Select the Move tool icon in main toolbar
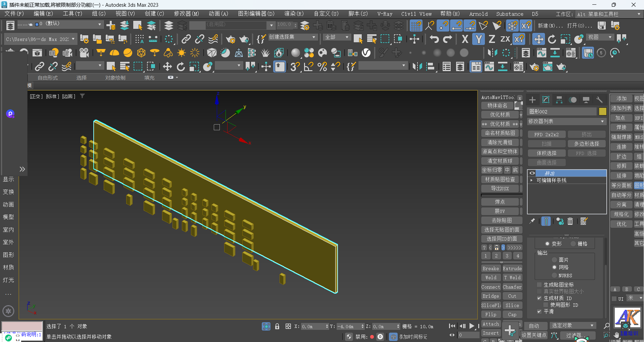 click(539, 39)
